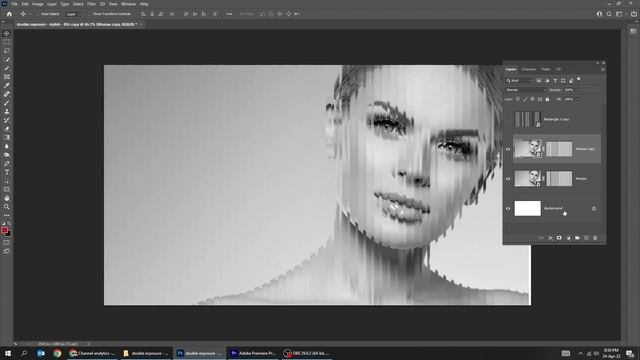The height and width of the screenshot is (360, 640).
Task: Select the Path Selection tool
Action: click(7, 181)
